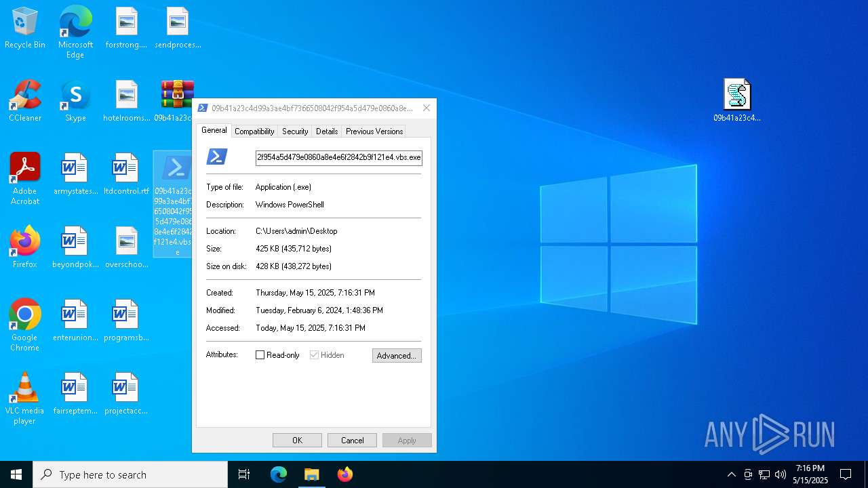The height and width of the screenshot is (488, 868).
Task: Click the Windows Start button
Action: (x=16, y=474)
